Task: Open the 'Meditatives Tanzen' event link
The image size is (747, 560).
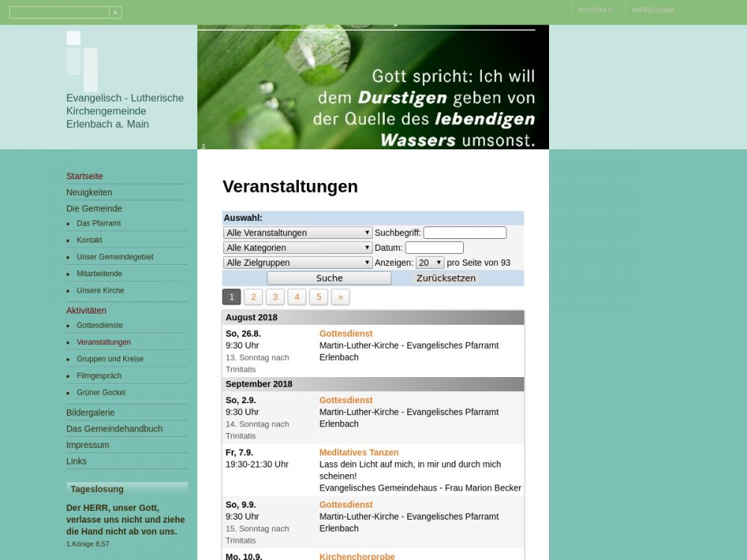Action: coord(359,452)
